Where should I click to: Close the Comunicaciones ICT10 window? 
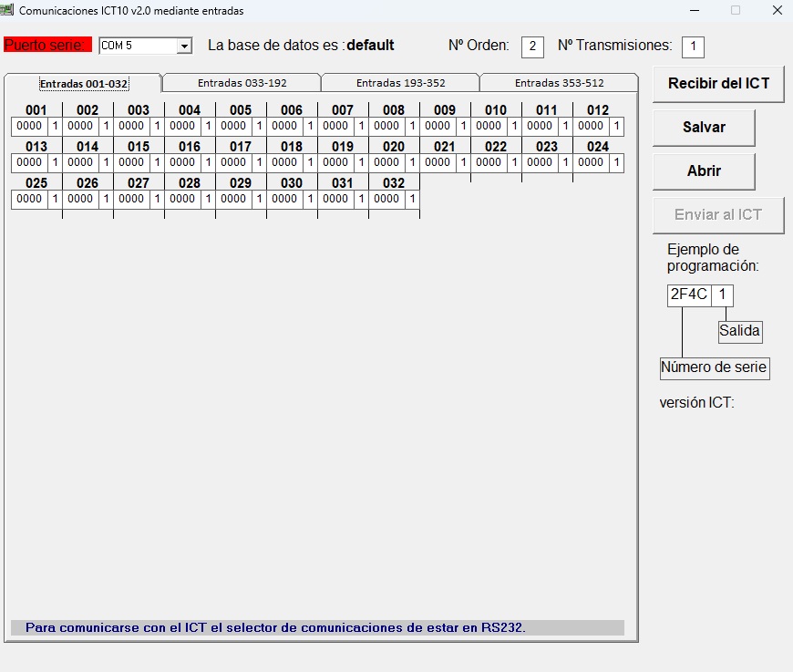point(778,10)
